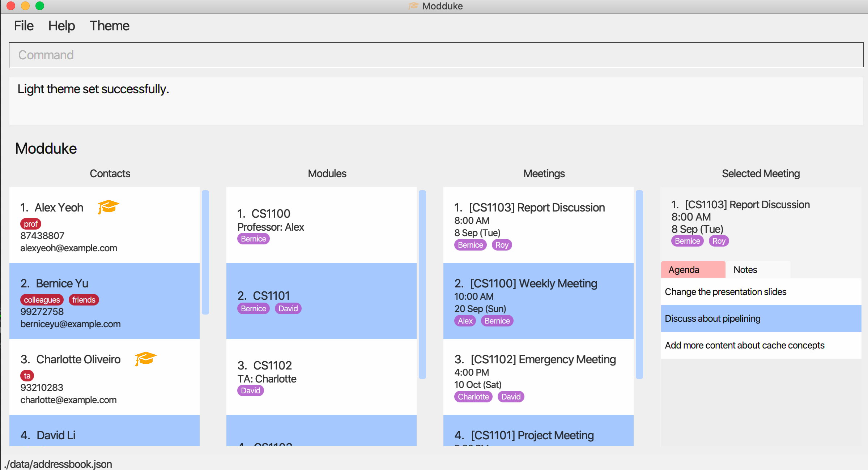The image size is (868, 470).
Task: Click Bernice tag under CS1101 module
Action: click(254, 308)
